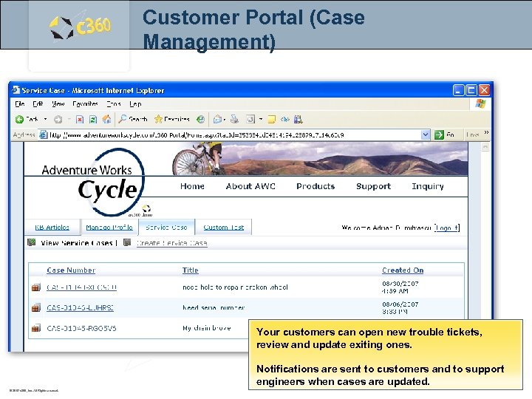
Task: Click the Adventure Works Cycle logo
Action: tap(93, 183)
